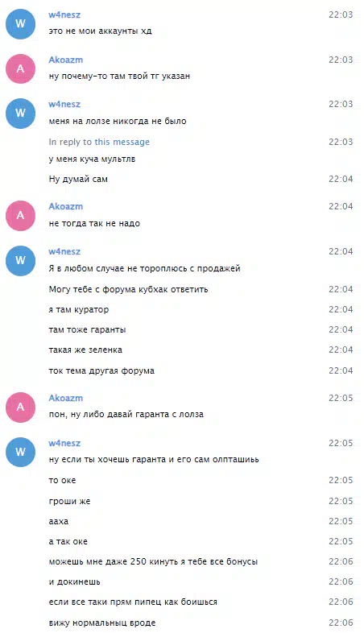Viewport: 364px width, 633px height.
Task: Click the timestamp next to 'Ну думай сам'
Action: tap(341, 179)
